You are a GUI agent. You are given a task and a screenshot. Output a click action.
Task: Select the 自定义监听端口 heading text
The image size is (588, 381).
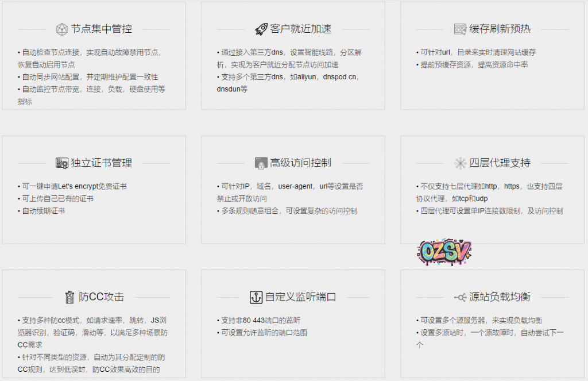(x=300, y=297)
